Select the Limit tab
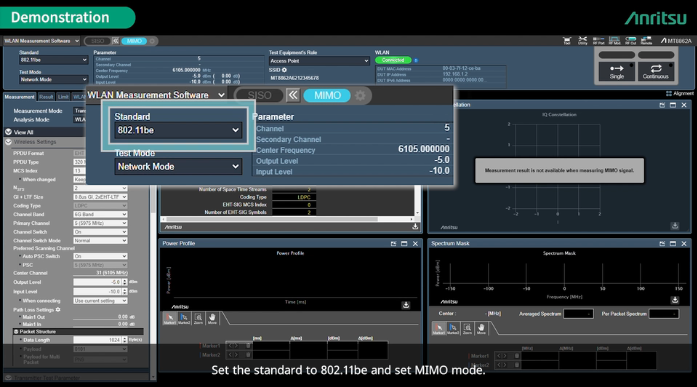The height and width of the screenshot is (387, 697). [63, 96]
